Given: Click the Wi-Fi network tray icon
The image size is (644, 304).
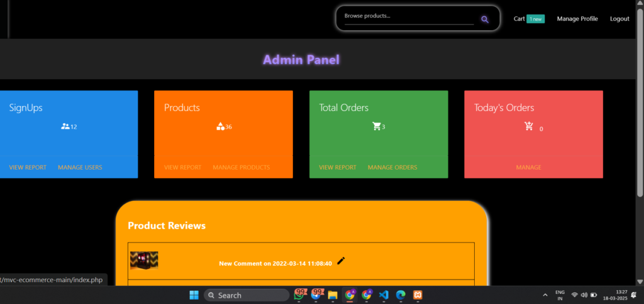Looking at the screenshot, I should pyautogui.click(x=575, y=295).
